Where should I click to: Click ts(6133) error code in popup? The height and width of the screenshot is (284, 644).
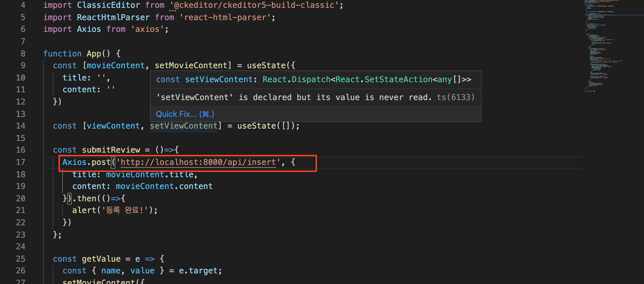click(x=456, y=97)
